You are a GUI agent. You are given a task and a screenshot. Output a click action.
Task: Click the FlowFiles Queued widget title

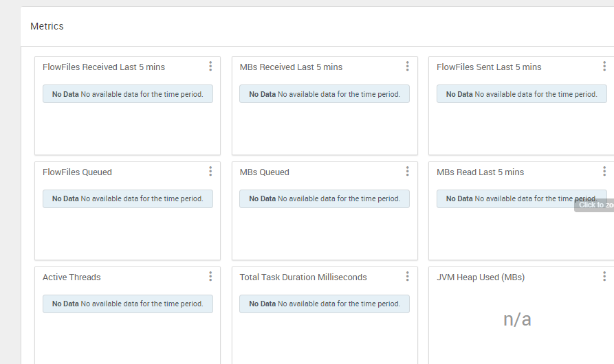tap(77, 172)
